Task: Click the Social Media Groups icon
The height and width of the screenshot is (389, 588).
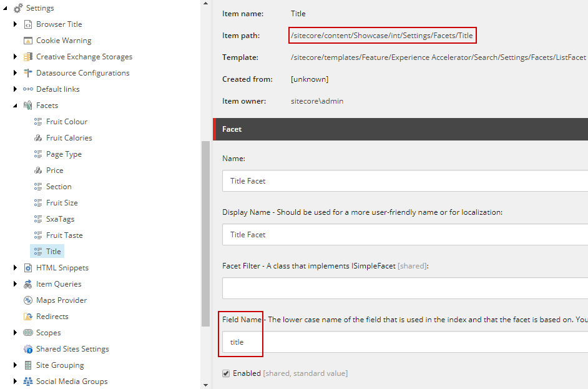Action: tap(27, 381)
